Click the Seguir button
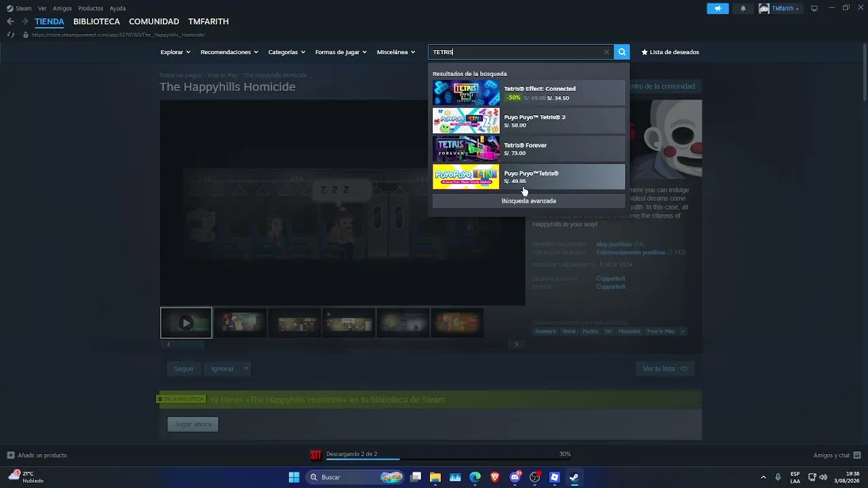 184,369
